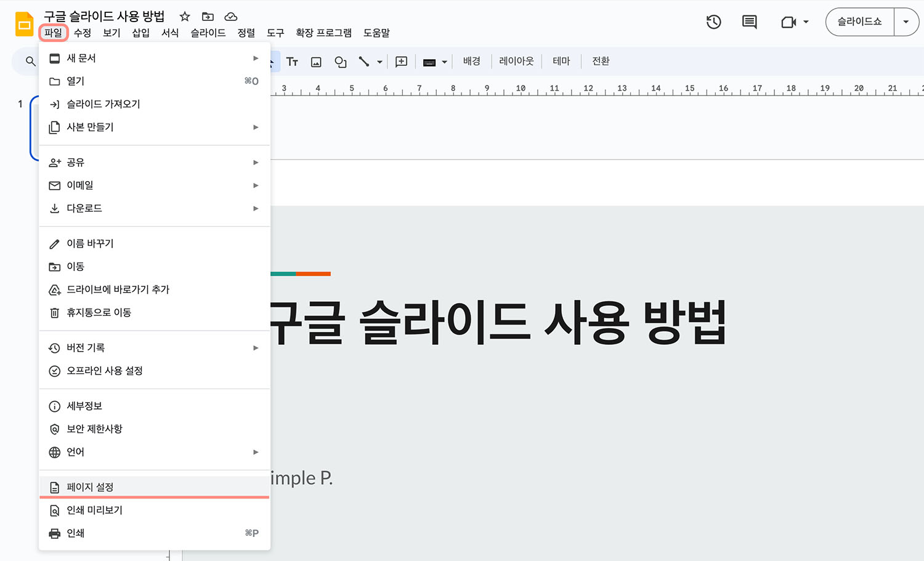924x561 pixels.
Task: Open the 슬라이드 menu
Action: pyautogui.click(x=208, y=33)
